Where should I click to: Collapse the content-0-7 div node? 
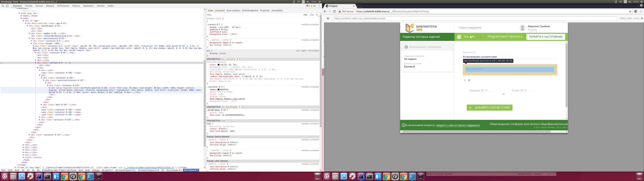[x=36, y=63]
